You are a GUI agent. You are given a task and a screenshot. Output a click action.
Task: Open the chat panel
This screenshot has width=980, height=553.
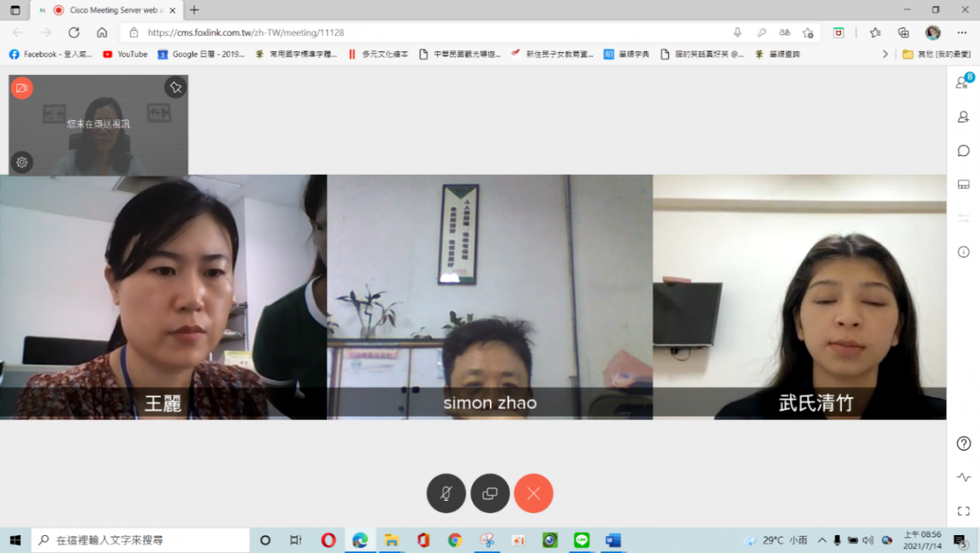coord(964,150)
